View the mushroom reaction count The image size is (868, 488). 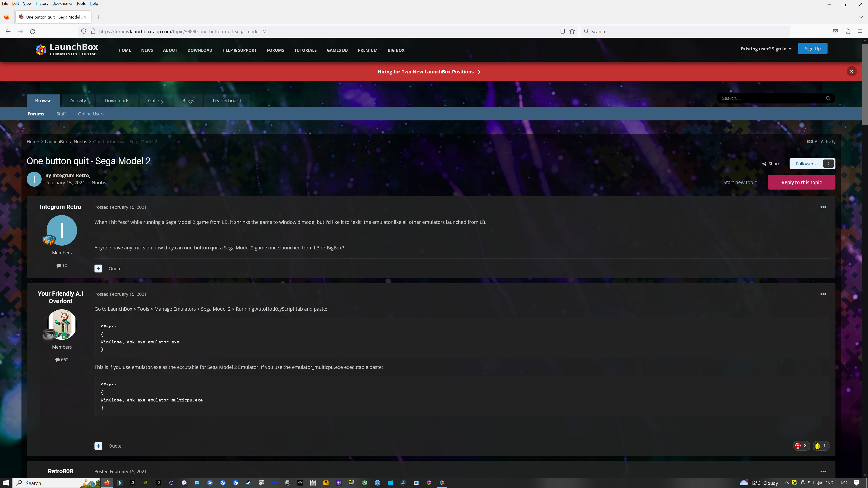click(801, 446)
